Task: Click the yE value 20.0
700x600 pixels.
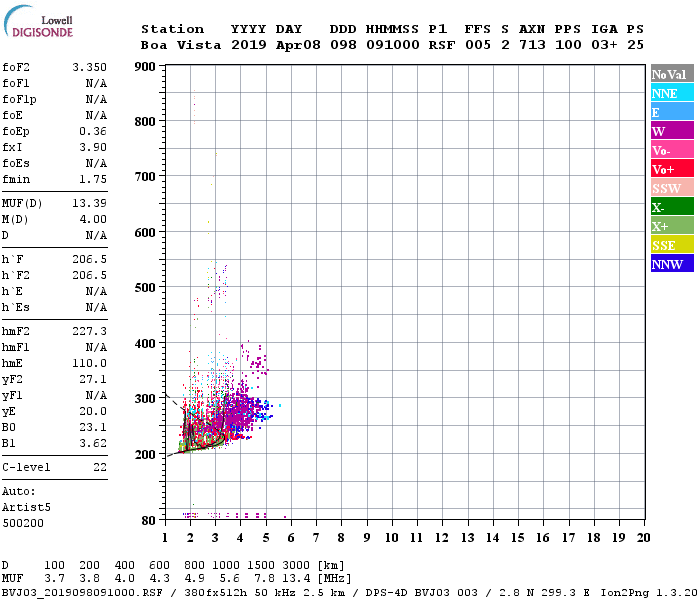Action: click(93, 412)
